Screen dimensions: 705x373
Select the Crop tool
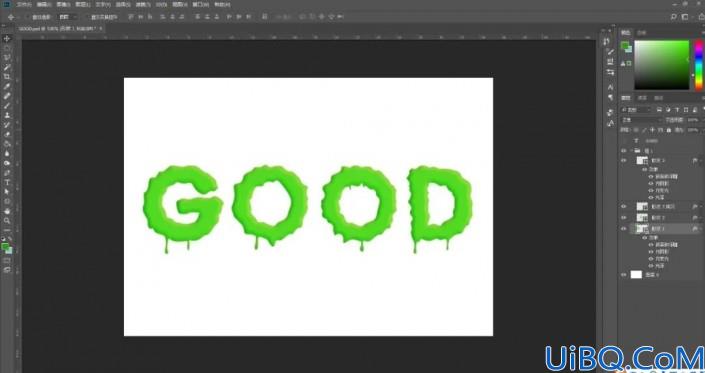pyautogui.click(x=7, y=77)
